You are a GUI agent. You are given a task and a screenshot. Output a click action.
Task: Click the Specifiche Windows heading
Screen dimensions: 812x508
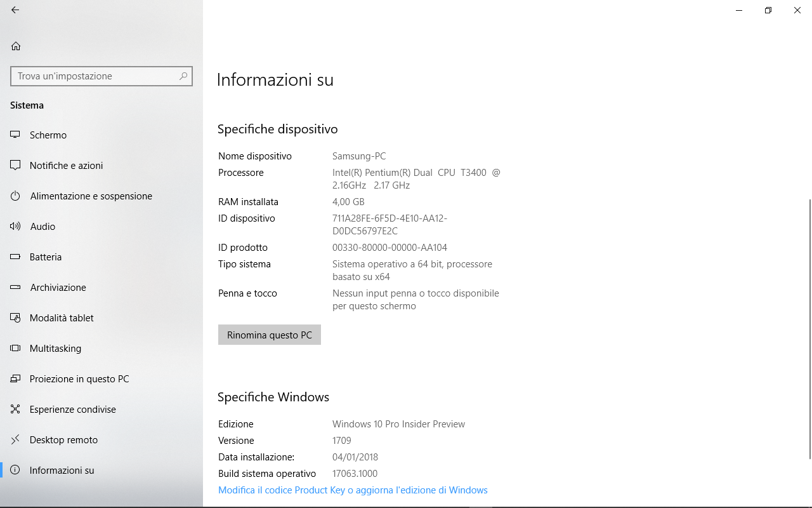[273, 398]
